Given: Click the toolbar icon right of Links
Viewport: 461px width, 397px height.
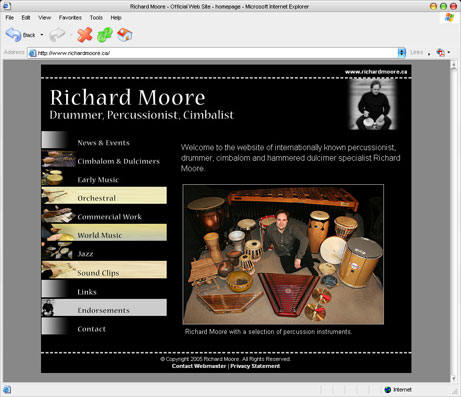Looking at the screenshot, I should tap(441, 53).
